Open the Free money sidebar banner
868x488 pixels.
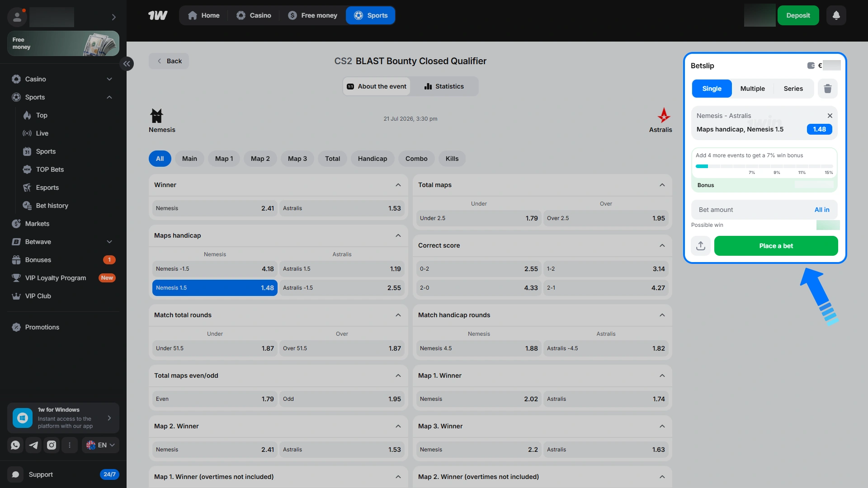63,43
